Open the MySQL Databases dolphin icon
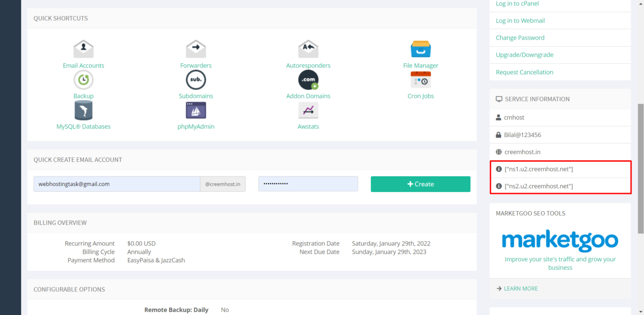The height and width of the screenshot is (315, 644). coord(84,111)
